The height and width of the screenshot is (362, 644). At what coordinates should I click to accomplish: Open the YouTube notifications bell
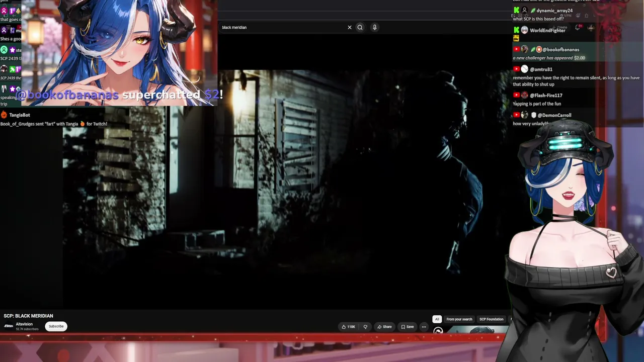pyautogui.click(x=578, y=27)
